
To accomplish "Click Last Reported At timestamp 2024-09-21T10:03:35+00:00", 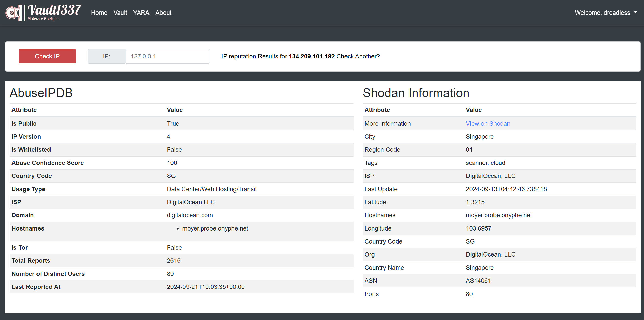I will (x=206, y=287).
